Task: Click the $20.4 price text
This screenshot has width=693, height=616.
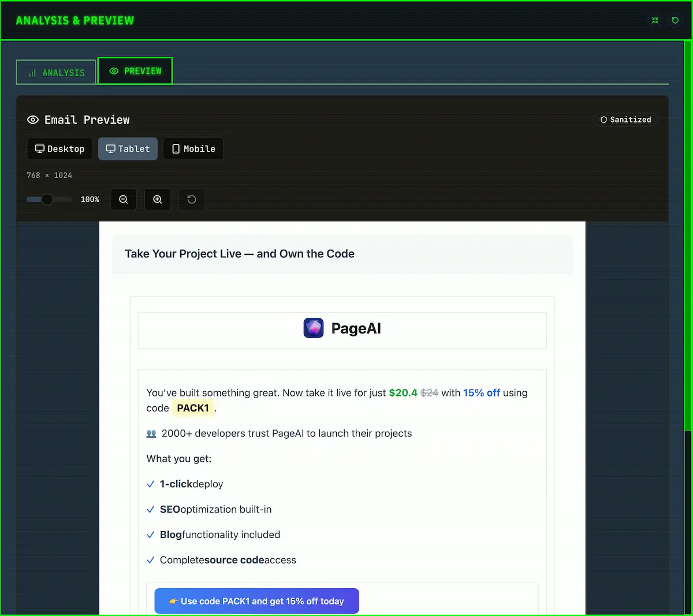Action: click(403, 393)
